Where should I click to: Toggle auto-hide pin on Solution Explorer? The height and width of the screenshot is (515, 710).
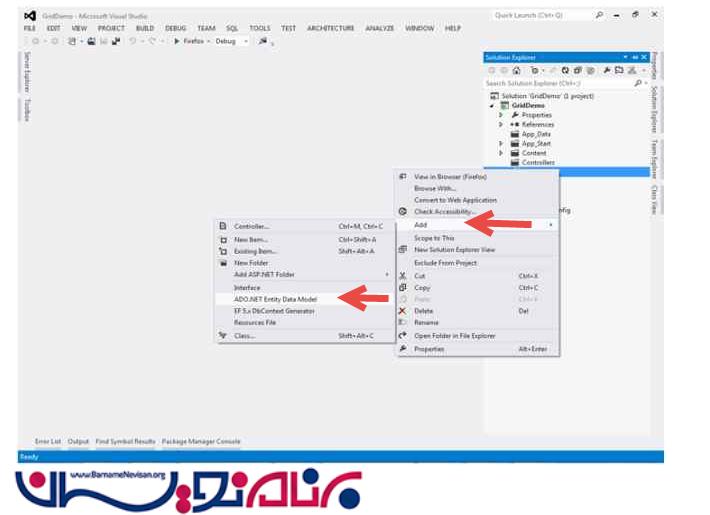[x=635, y=58]
